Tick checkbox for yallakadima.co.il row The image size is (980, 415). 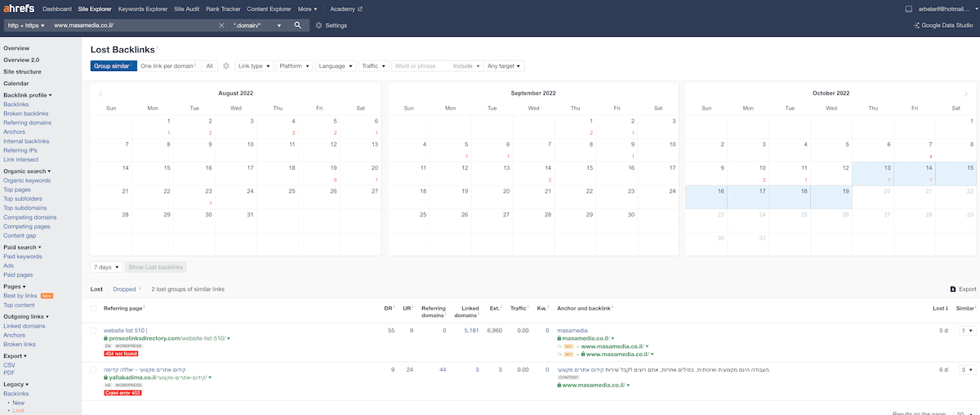click(93, 369)
